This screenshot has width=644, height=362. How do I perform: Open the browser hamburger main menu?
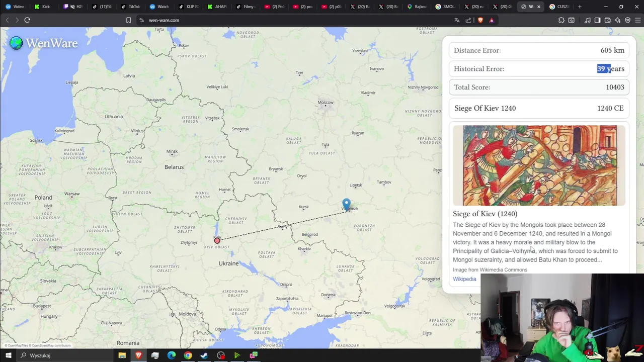(637, 20)
